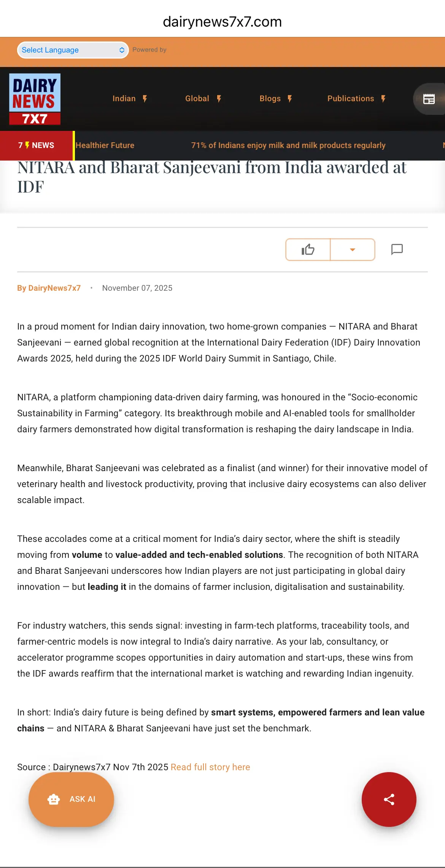This screenshot has width=445, height=868.
Task: Open the Healthier Future ticker headline
Action: click(105, 145)
